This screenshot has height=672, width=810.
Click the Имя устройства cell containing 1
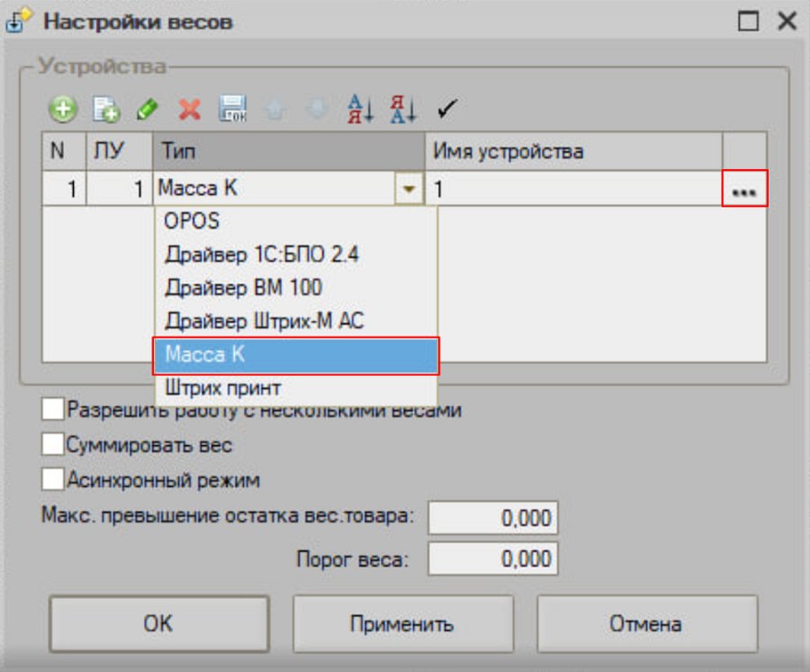(x=573, y=189)
